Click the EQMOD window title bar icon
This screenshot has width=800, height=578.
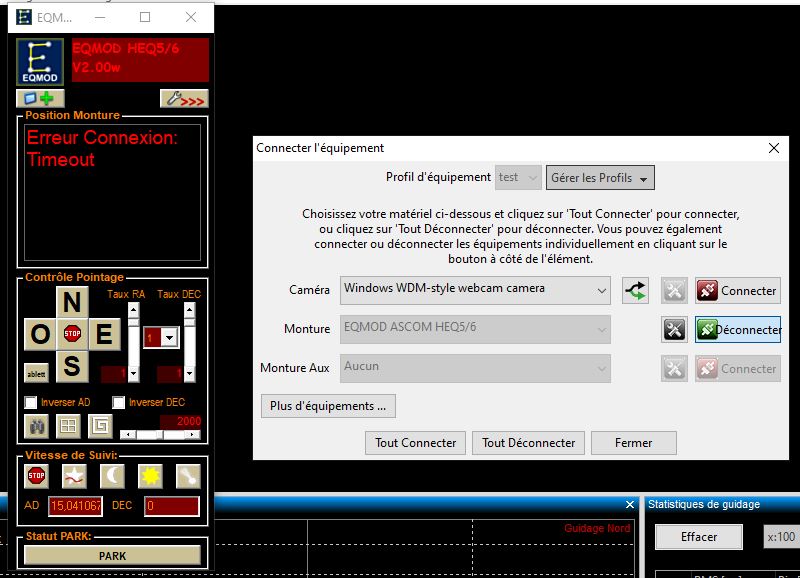(23, 17)
